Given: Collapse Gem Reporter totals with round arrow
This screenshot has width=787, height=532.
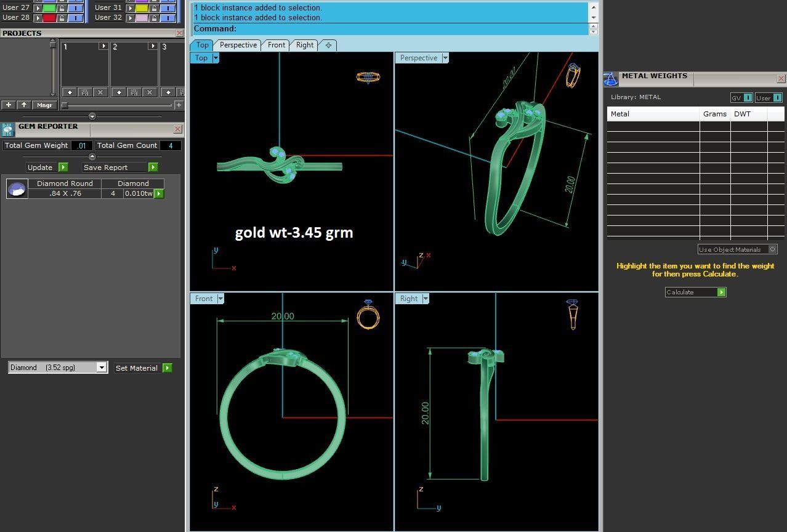Looking at the screenshot, I should (92, 156).
